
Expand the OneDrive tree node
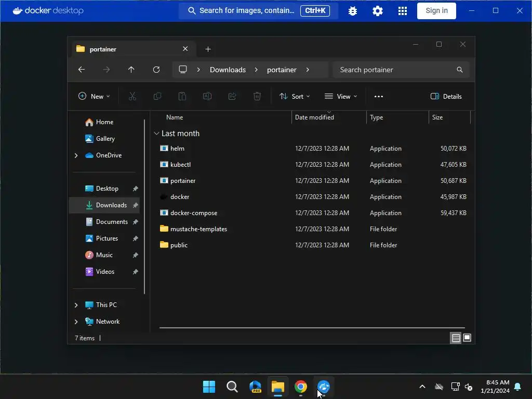pyautogui.click(x=76, y=155)
